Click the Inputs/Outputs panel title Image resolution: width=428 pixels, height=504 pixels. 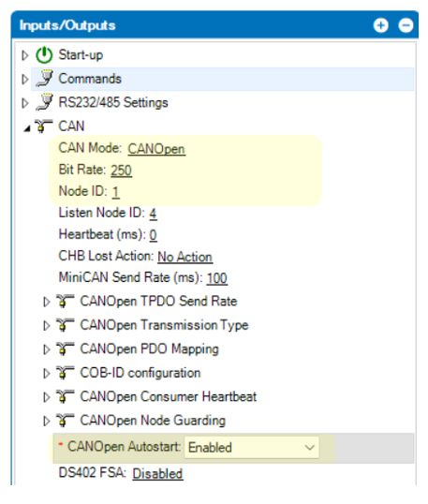(67, 25)
